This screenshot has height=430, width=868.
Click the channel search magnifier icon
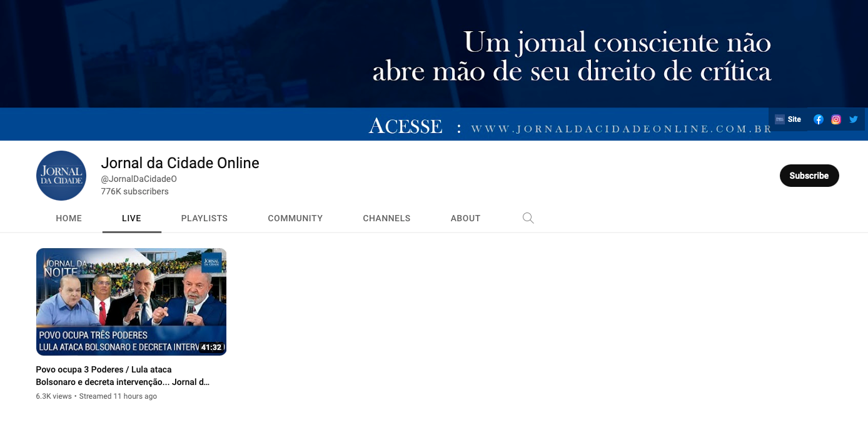528,218
